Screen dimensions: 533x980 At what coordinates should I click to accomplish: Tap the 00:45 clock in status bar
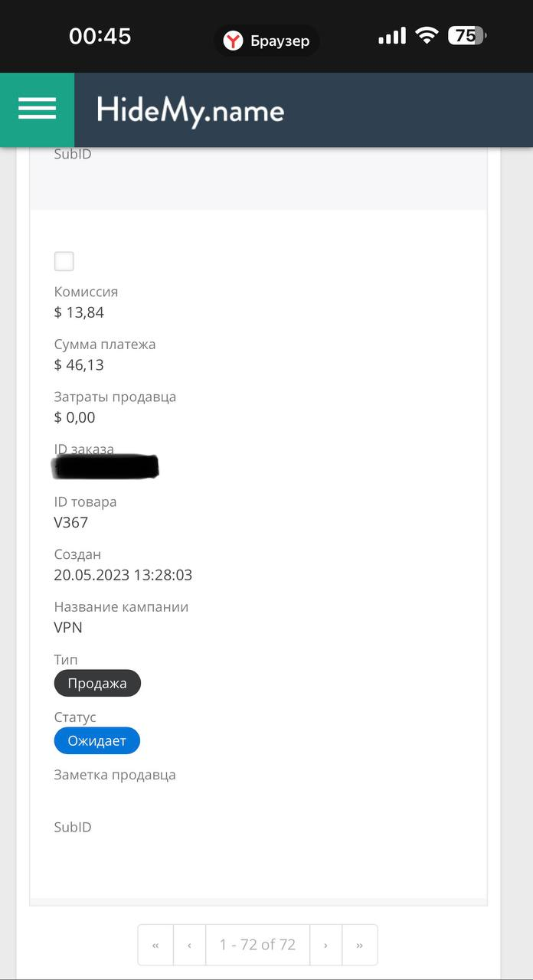pos(100,36)
